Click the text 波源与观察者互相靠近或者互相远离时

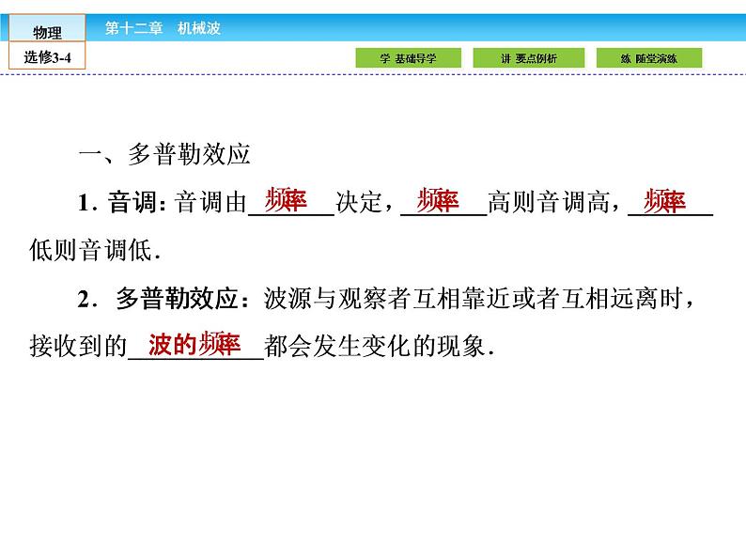(474, 299)
